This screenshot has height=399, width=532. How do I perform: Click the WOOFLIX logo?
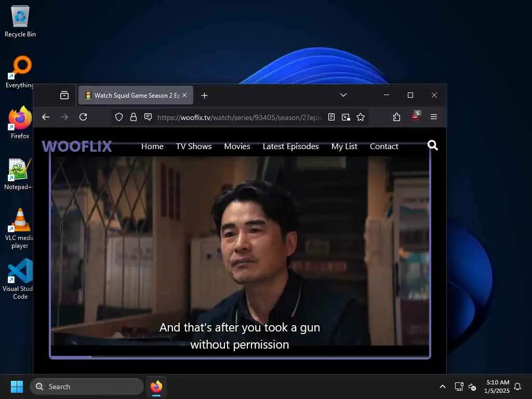click(77, 146)
